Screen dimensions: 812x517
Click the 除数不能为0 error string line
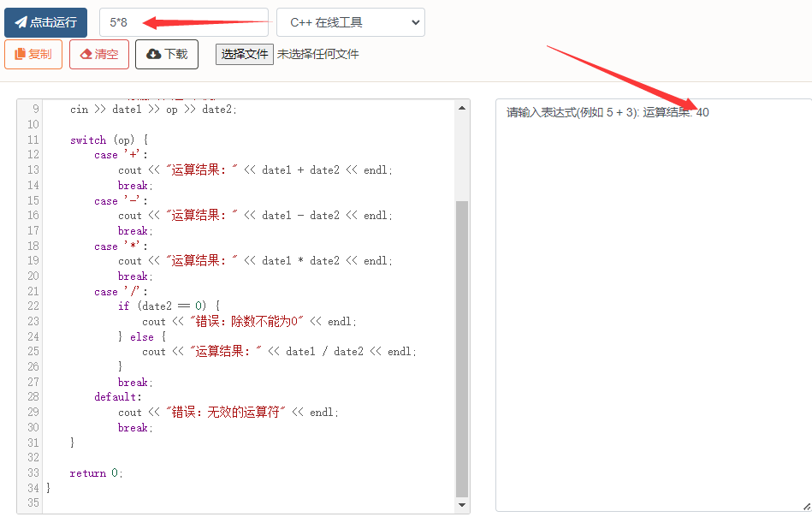click(250, 322)
